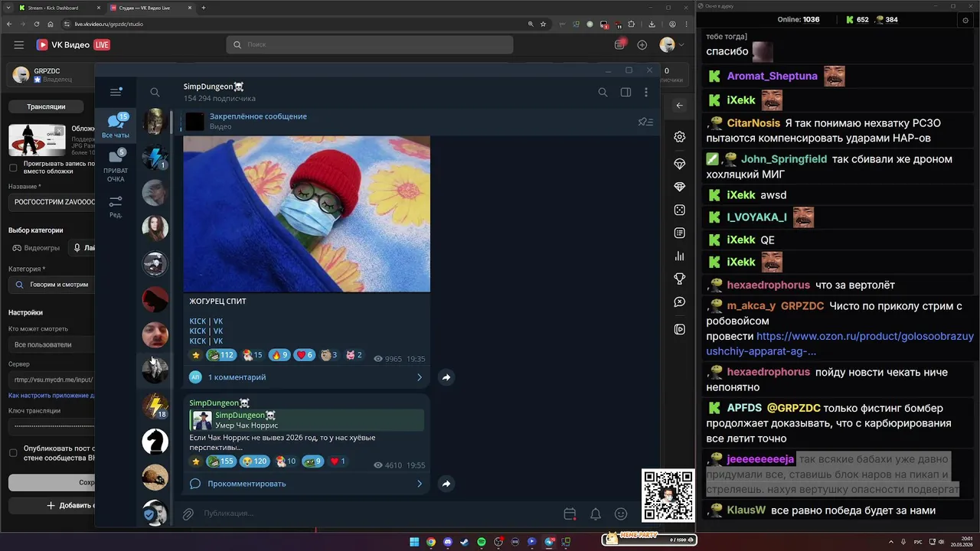Show hidden system tray icons
Viewport: 980px width, 551px height.
pos(891,542)
